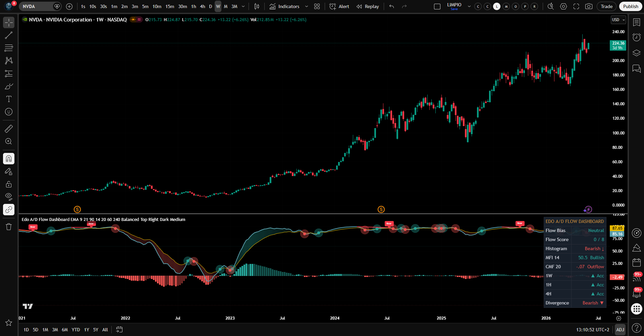Open chart settings gear in the top bar
Viewport: 644px width, 336px height.
[563, 6]
